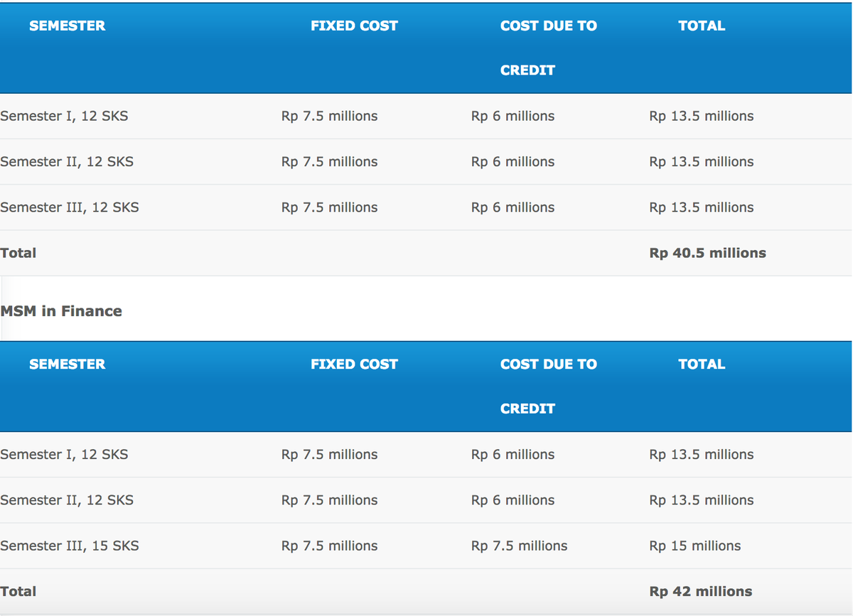Click SEMESTER header of the first table
The width and height of the screenshot is (853, 616).
point(67,26)
